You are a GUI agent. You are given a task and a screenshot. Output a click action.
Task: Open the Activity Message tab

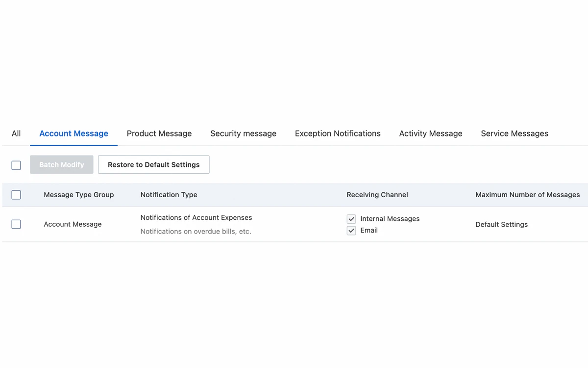tap(431, 133)
